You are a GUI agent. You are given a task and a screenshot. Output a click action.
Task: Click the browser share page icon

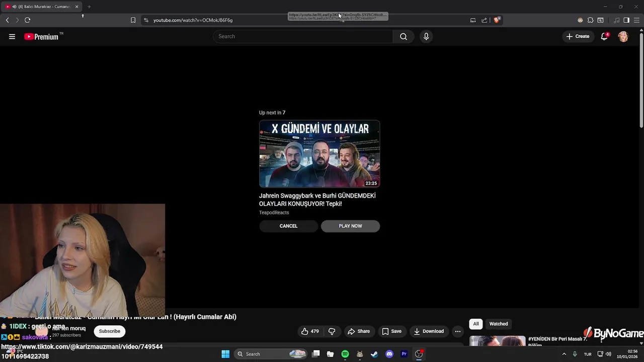click(x=484, y=20)
